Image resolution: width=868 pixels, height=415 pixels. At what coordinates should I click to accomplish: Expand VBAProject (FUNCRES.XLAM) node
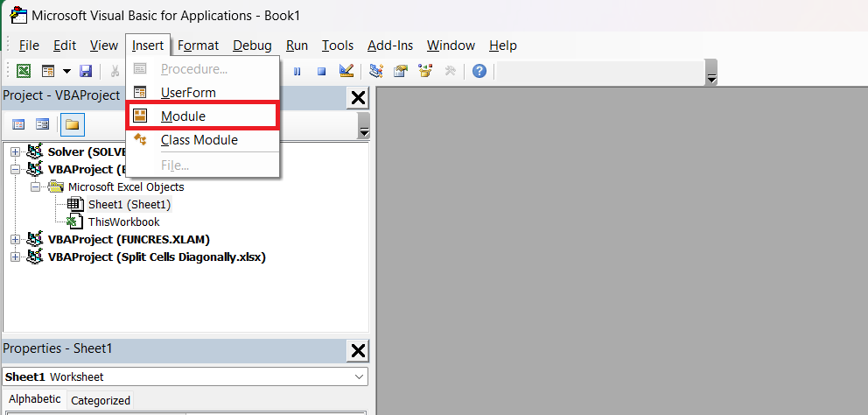pos(15,240)
